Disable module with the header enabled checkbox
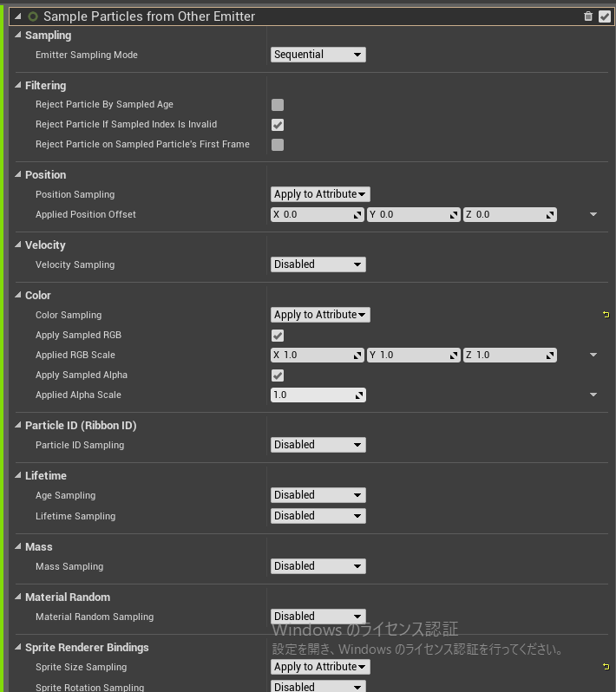This screenshot has width=616, height=692. point(604,16)
